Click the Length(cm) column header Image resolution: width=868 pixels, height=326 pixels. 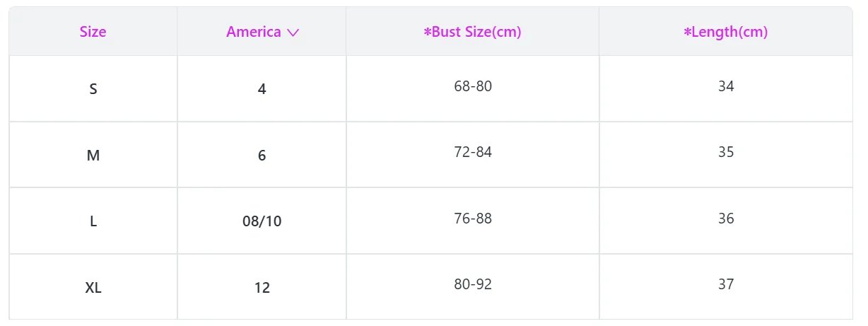click(x=725, y=32)
